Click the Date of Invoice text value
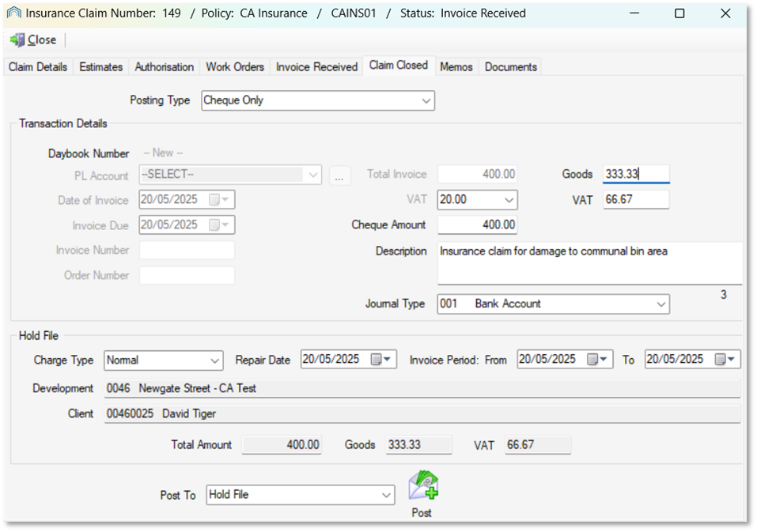Image resolution: width=757 pixels, height=532 pixels. click(169, 200)
